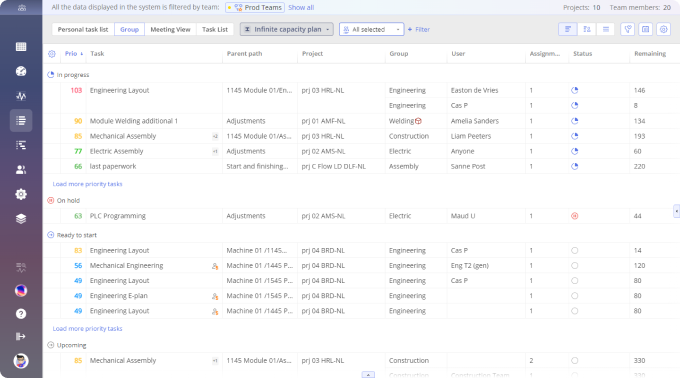
Task: Click the add Filter link
Action: click(x=419, y=29)
